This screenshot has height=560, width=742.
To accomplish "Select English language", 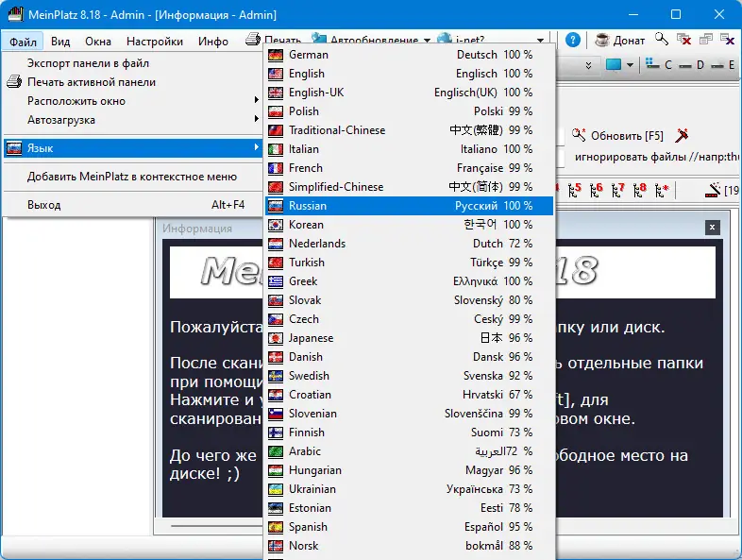I will (409, 74).
